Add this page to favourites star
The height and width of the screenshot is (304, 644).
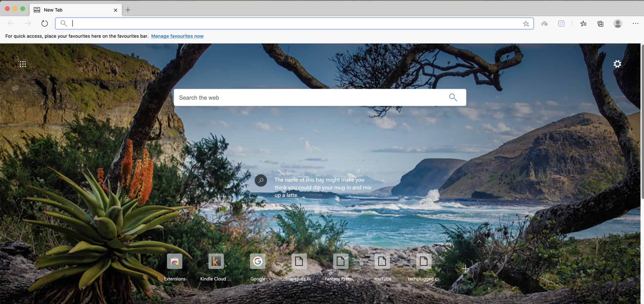point(526,24)
